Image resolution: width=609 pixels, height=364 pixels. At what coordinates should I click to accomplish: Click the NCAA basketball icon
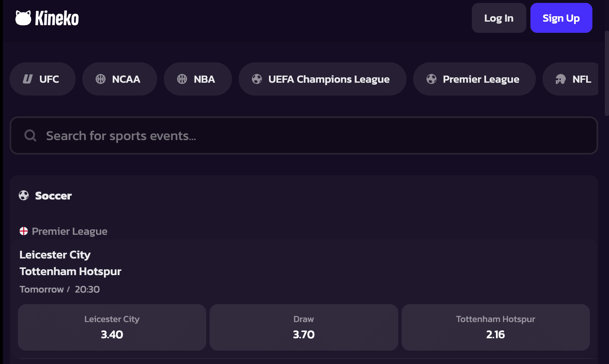point(101,79)
